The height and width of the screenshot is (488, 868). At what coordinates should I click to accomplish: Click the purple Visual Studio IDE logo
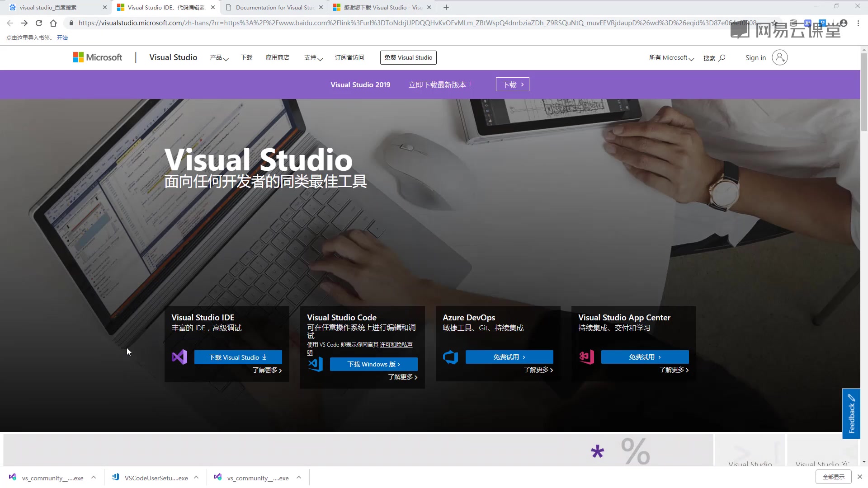179,357
